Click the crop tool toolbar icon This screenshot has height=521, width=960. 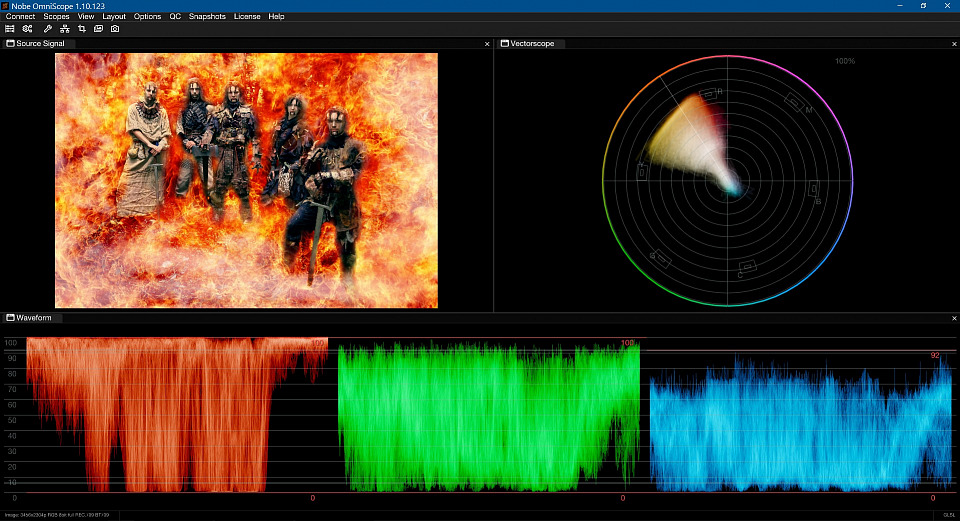[x=81, y=29]
